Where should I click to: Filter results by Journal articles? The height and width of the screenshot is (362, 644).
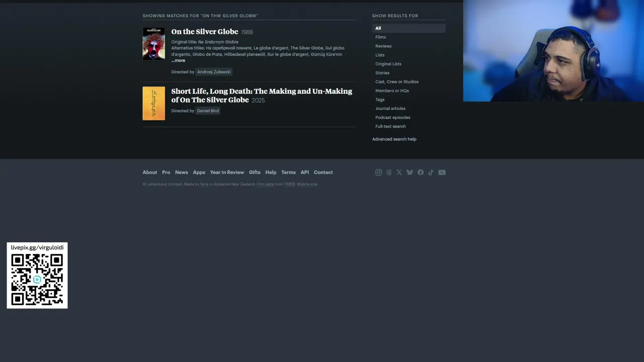coord(390,109)
